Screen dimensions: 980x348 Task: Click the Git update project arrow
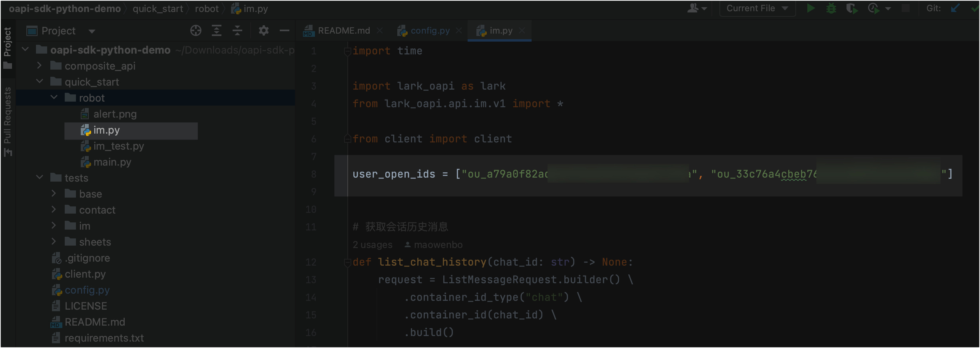(955, 8)
